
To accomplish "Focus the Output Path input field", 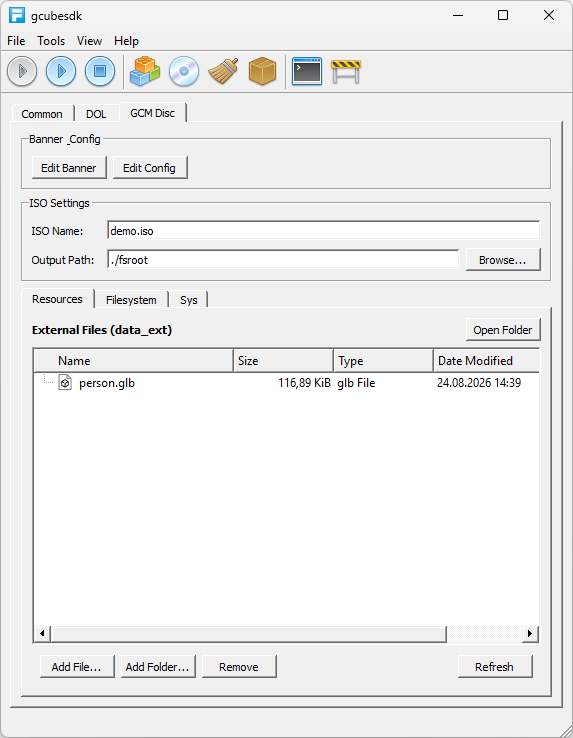I will (x=283, y=260).
